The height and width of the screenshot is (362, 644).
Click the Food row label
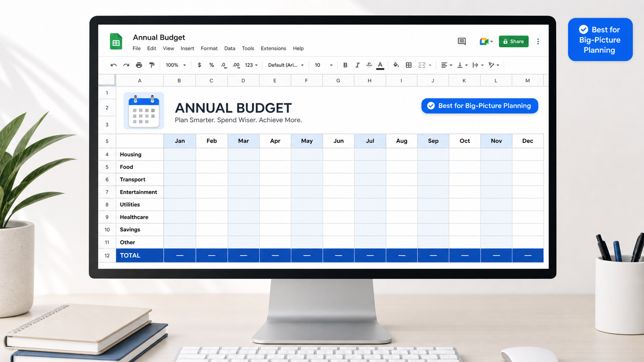coord(126,167)
